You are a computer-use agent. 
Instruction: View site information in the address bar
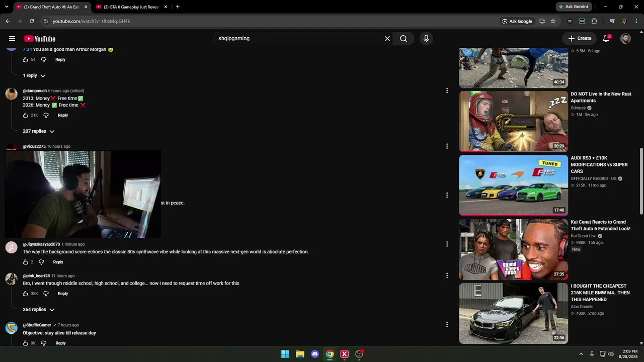tap(46, 21)
